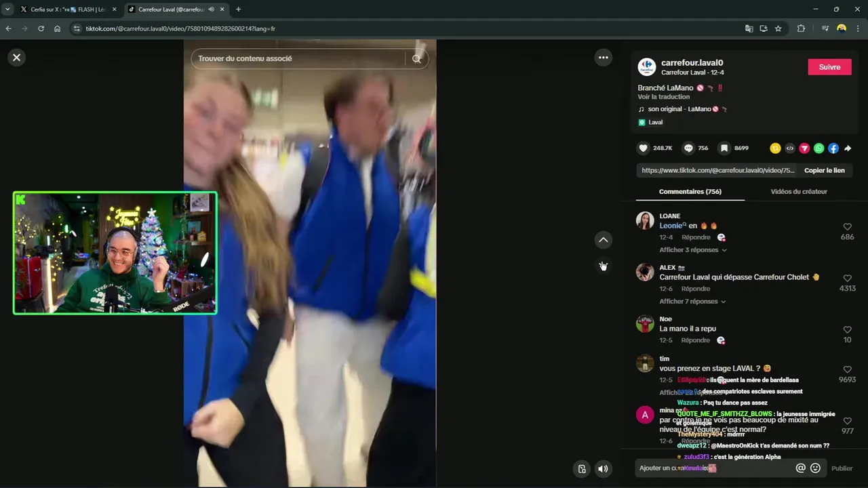This screenshot has height=488, width=868.
Task: Like tim's comment
Action: (847, 369)
